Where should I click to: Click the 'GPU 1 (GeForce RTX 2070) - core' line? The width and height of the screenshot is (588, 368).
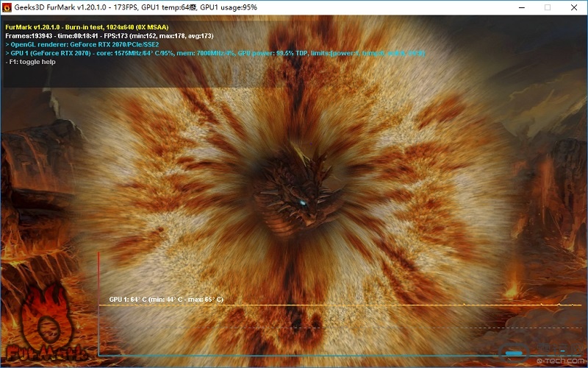215,53
